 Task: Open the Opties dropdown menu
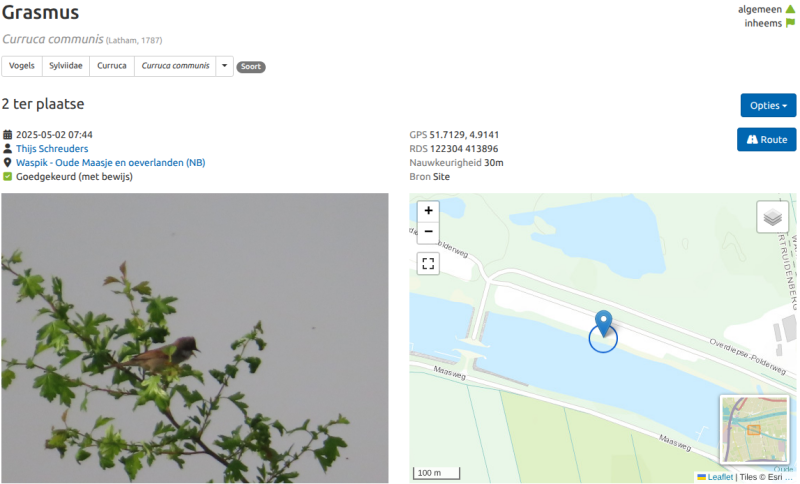[x=768, y=106]
